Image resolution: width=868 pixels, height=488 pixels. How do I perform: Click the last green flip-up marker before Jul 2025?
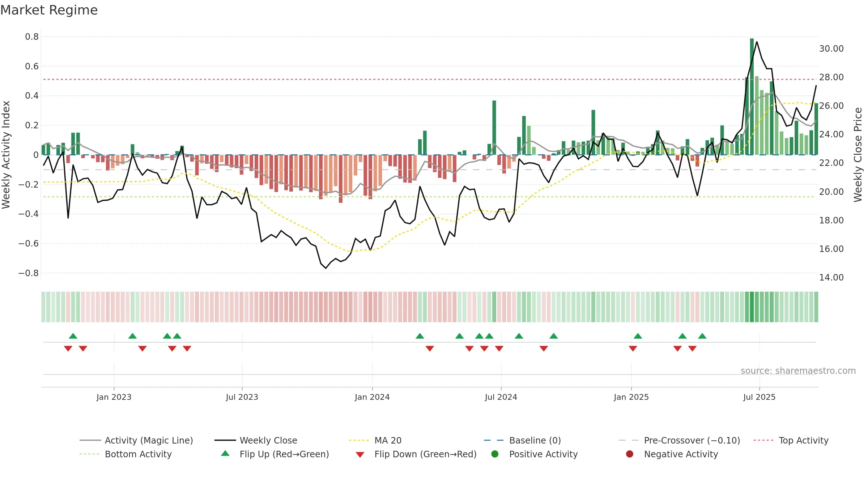[x=702, y=336]
